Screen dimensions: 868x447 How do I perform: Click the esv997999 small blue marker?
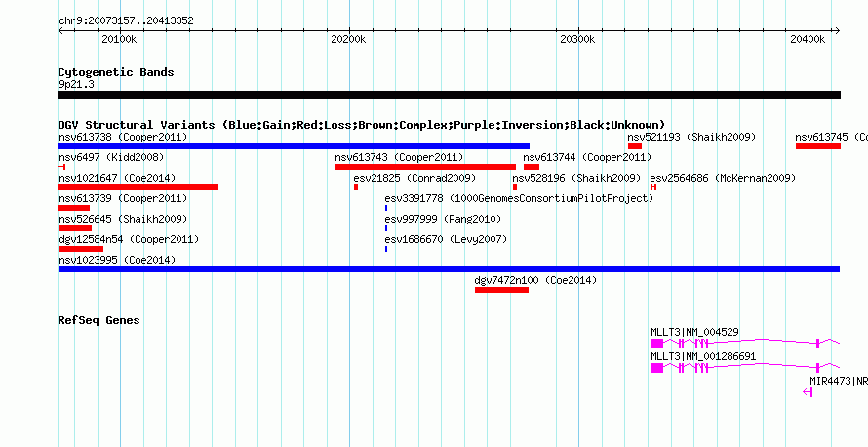click(x=386, y=228)
